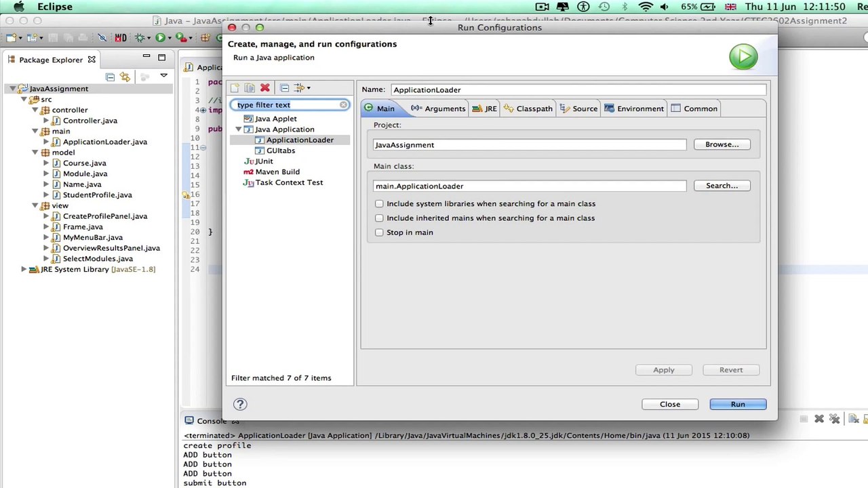Click the volume icon in the menu bar

tap(664, 7)
